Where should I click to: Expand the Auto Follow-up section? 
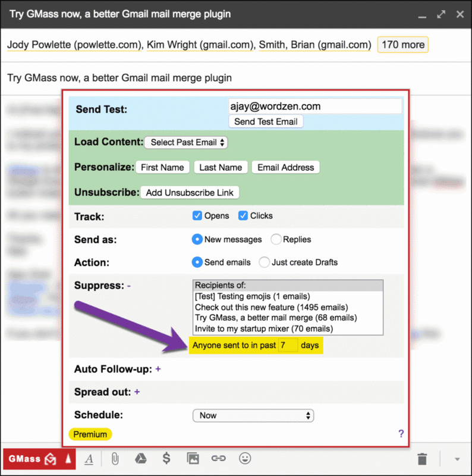click(158, 369)
